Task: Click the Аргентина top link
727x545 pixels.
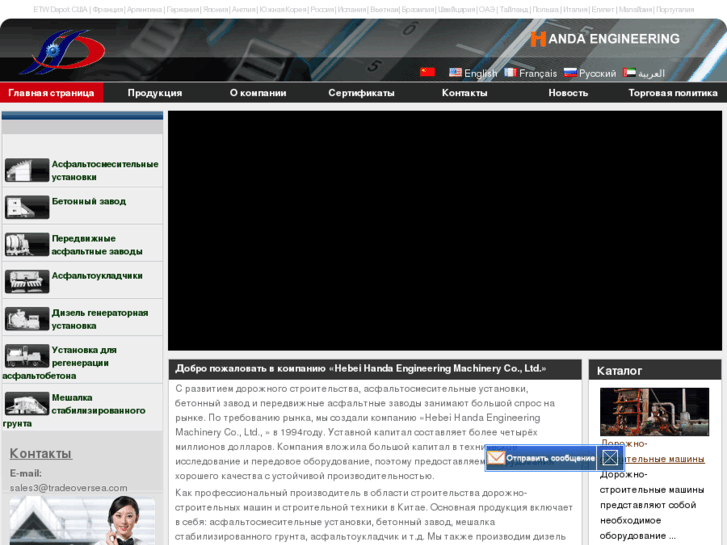Action: click(x=144, y=9)
